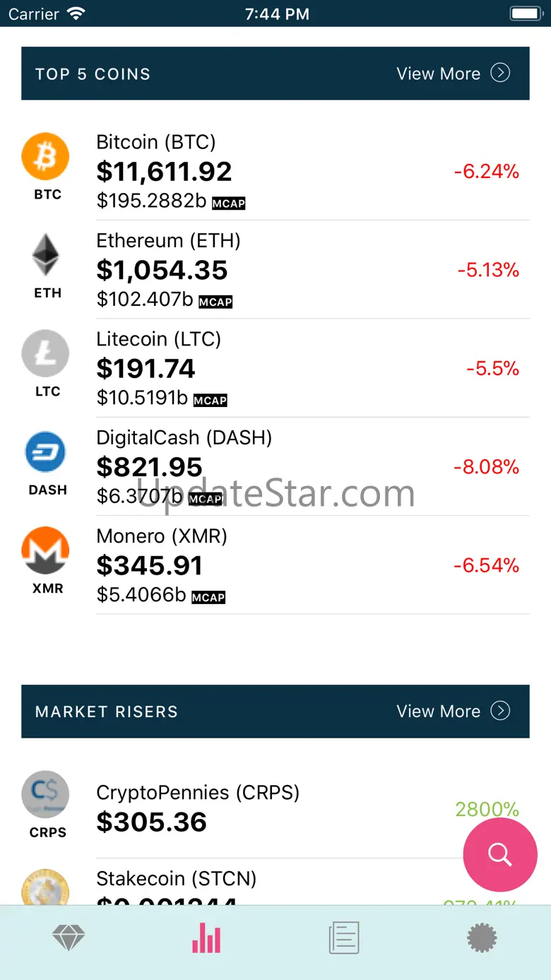This screenshot has height=980, width=551.
Task: Tap the Dash coin logo
Action: 45,452
